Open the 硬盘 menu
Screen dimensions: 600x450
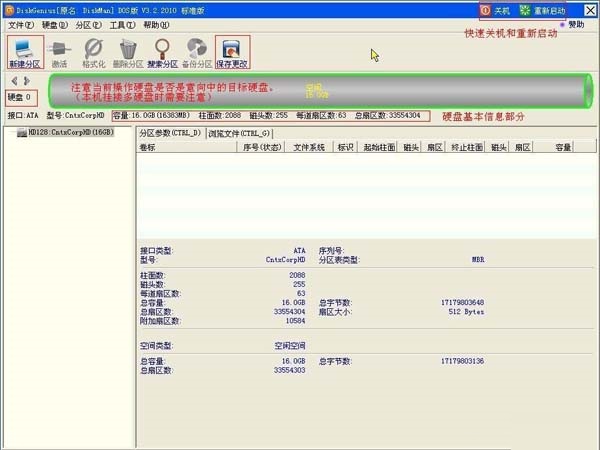[55, 25]
